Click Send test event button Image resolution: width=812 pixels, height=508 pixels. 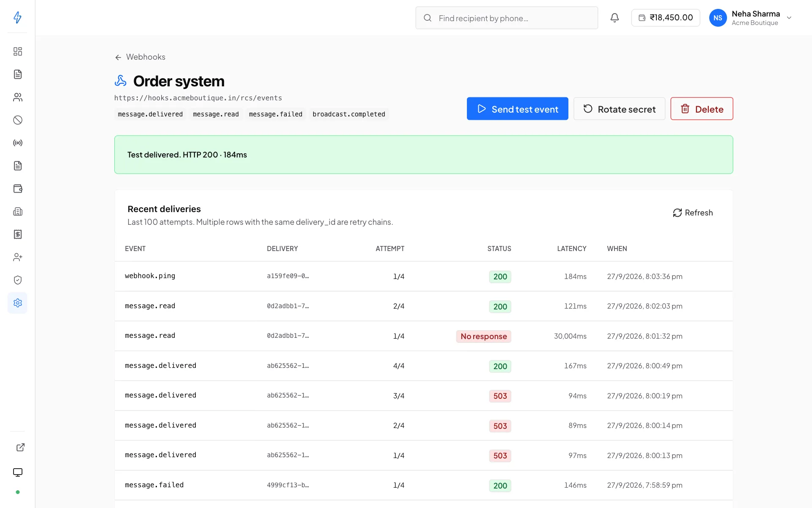517,109
